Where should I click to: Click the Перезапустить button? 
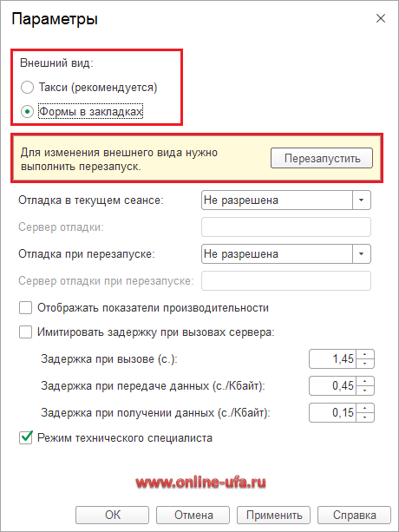pyautogui.click(x=322, y=158)
